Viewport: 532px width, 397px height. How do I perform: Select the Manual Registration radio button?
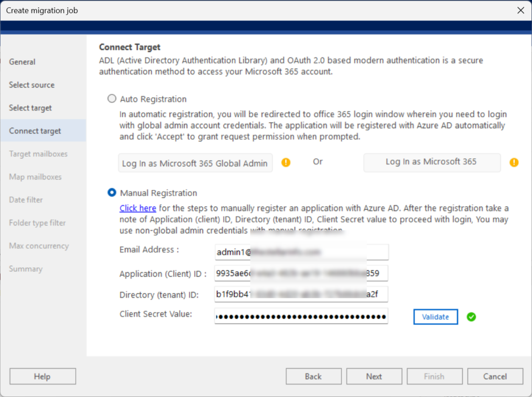pyautogui.click(x=112, y=193)
